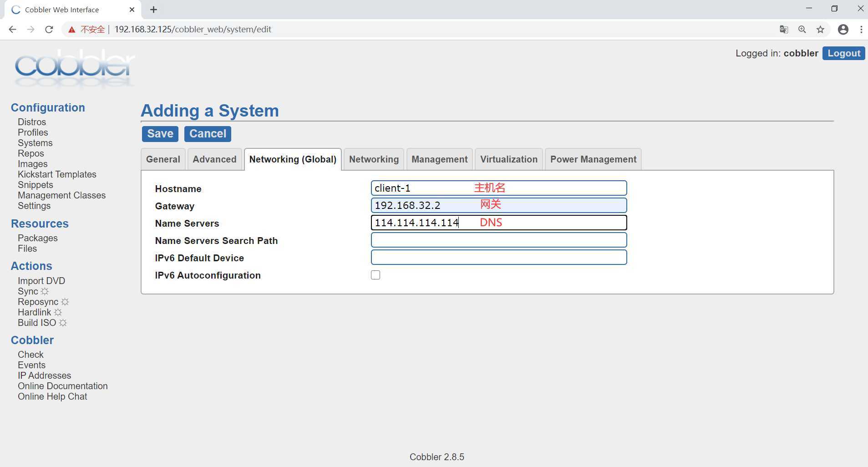Click the Gateway input field
This screenshot has height=467, width=868.
tap(499, 205)
